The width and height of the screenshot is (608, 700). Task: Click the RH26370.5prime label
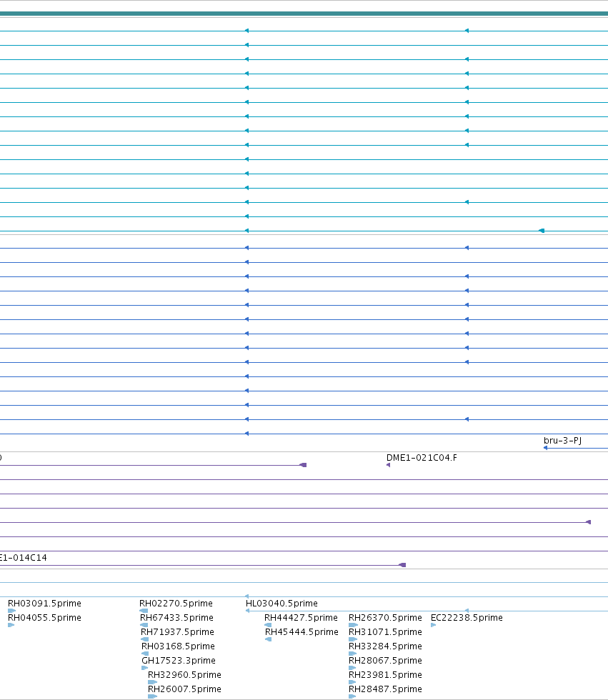click(385, 617)
